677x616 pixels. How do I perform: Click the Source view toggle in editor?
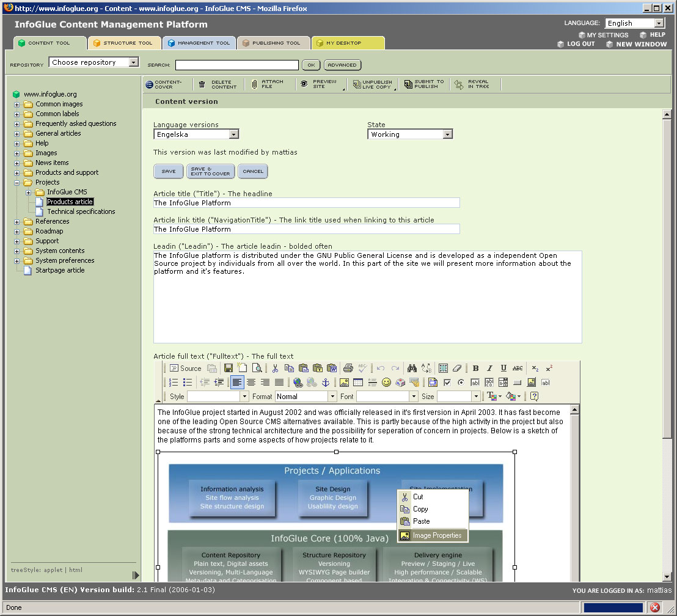tap(185, 368)
